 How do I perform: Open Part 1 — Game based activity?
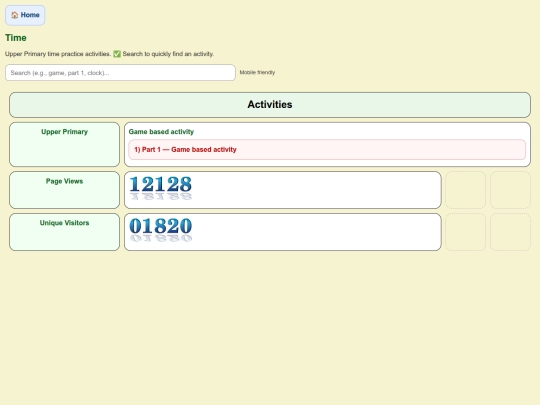327,149
